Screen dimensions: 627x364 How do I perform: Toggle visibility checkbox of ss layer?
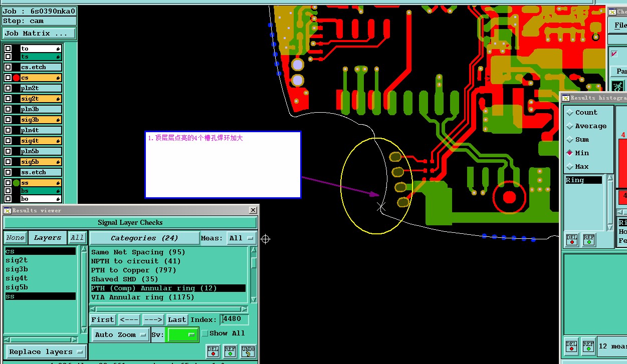pyautogui.click(x=8, y=183)
